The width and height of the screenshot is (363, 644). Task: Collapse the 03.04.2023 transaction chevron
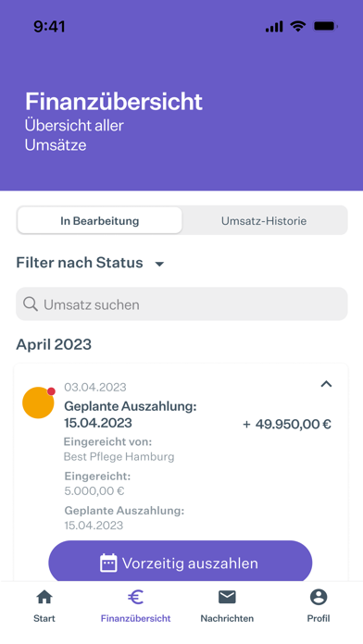326,384
